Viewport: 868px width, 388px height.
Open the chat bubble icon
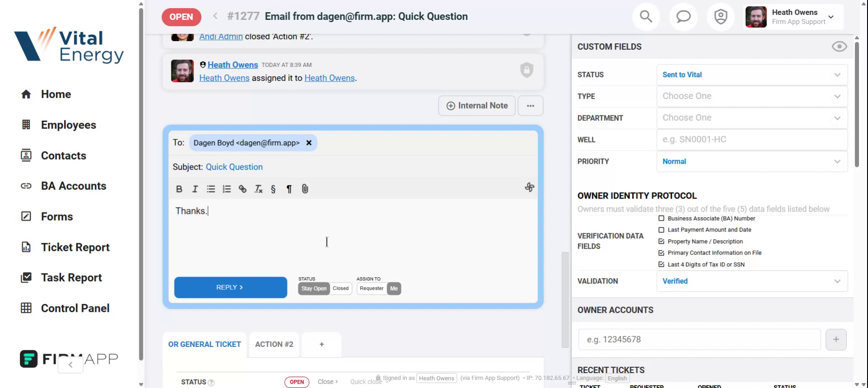click(683, 17)
